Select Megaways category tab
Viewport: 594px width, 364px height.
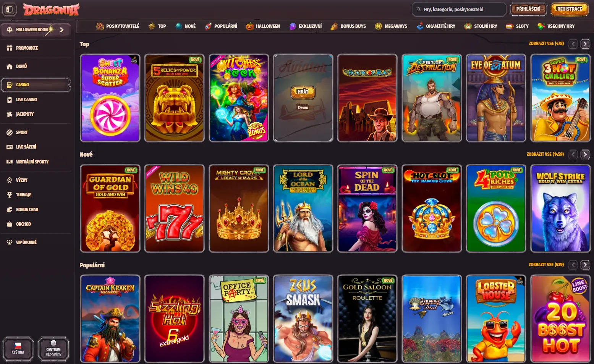[x=391, y=26]
